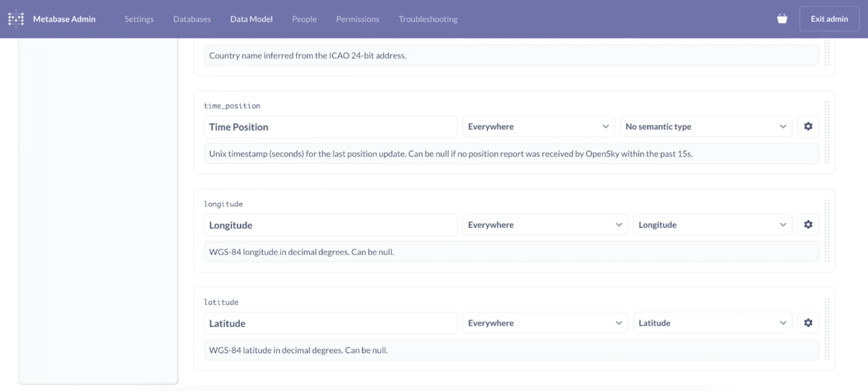Open the Settings admin section
The width and height of the screenshot is (868, 391).
pos(139,19)
